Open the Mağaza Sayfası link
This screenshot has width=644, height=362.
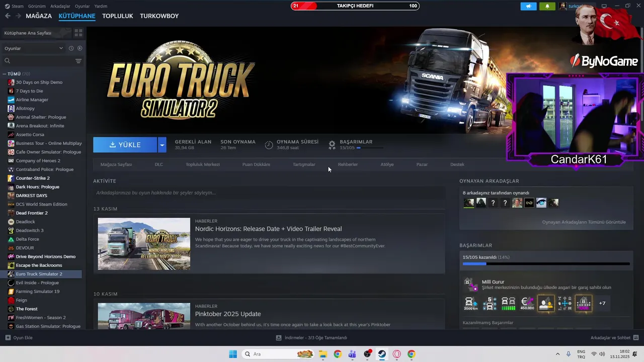tap(116, 164)
